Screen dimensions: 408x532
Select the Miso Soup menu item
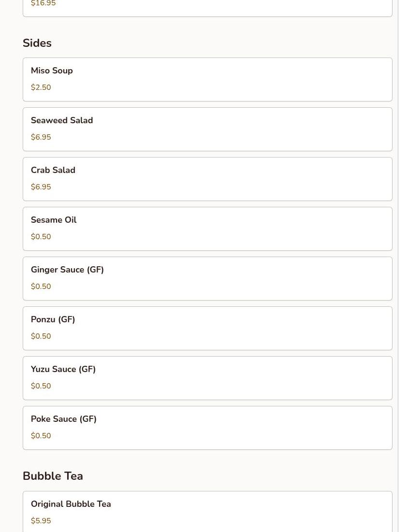click(207, 79)
